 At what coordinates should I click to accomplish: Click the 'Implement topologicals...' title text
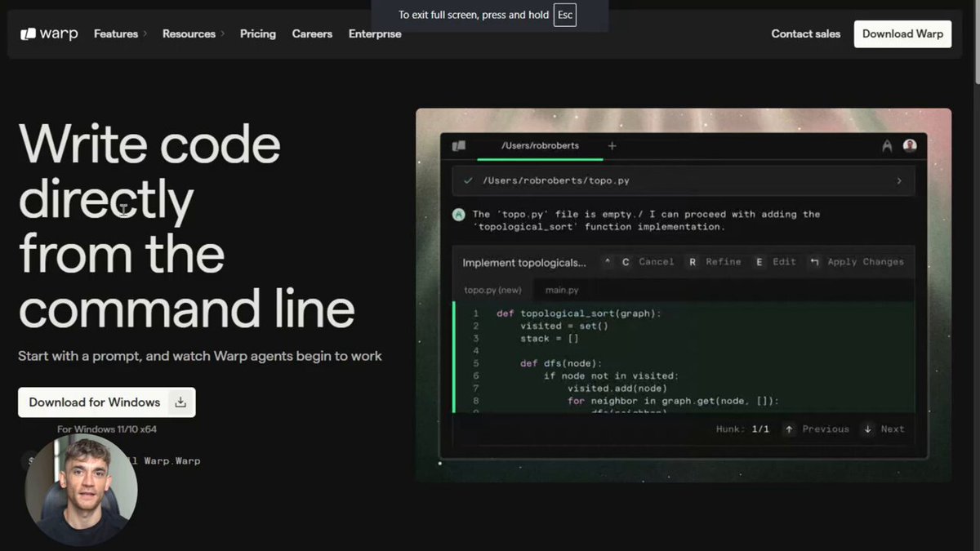click(524, 263)
